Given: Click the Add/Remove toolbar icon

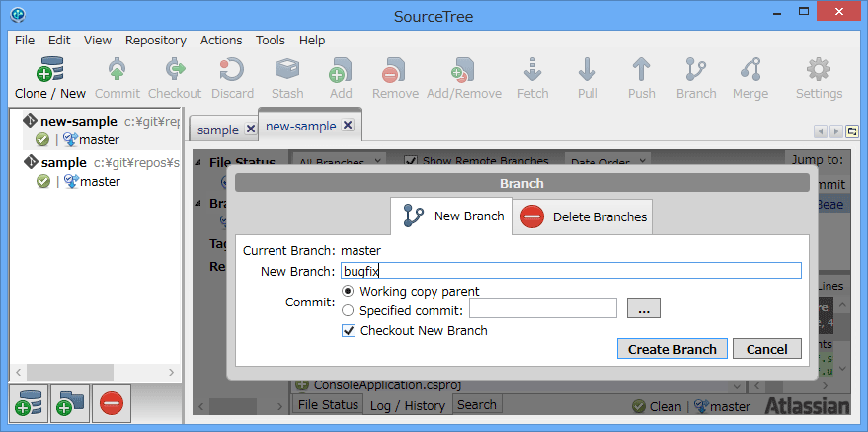Looking at the screenshot, I should click(463, 70).
